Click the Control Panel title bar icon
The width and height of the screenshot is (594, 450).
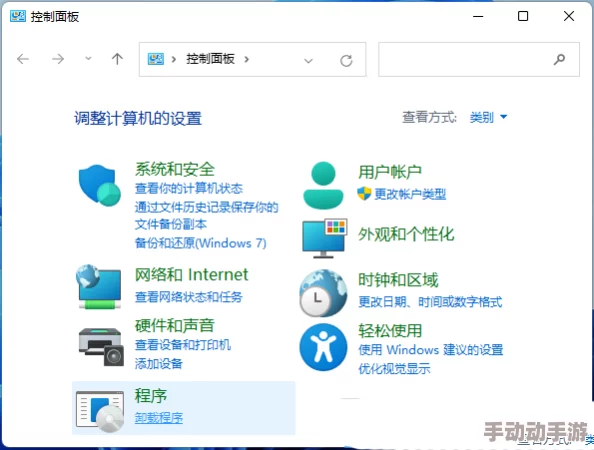pos(18,16)
